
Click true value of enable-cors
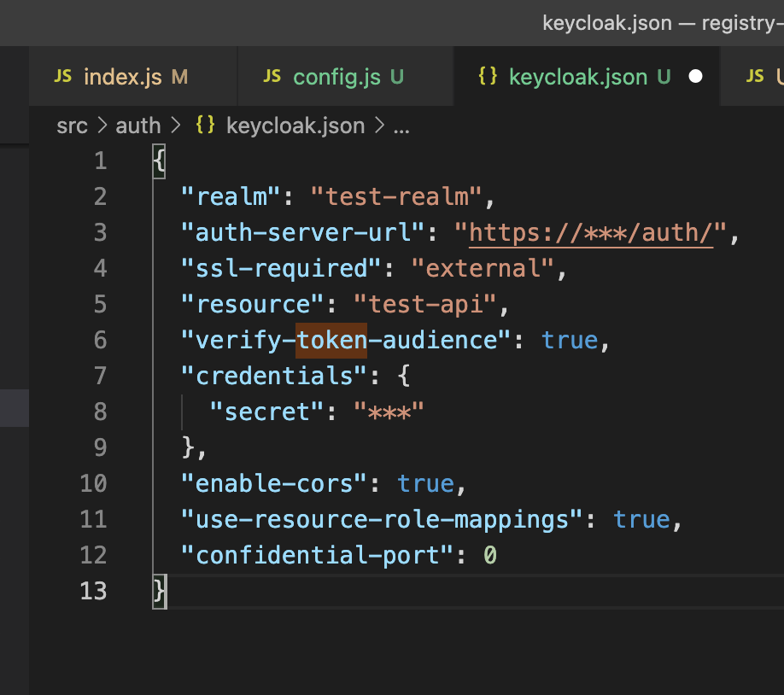point(425,484)
